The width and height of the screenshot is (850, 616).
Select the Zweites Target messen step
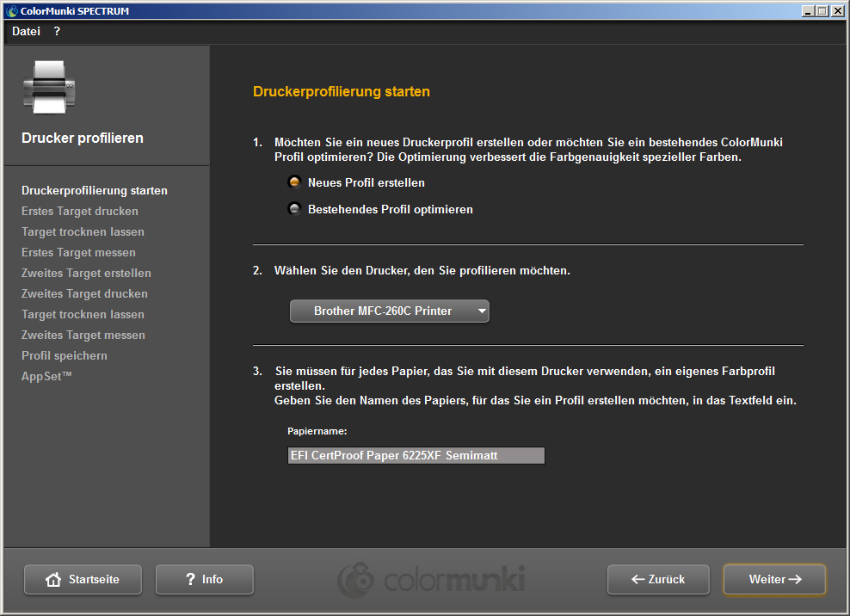[x=83, y=335]
